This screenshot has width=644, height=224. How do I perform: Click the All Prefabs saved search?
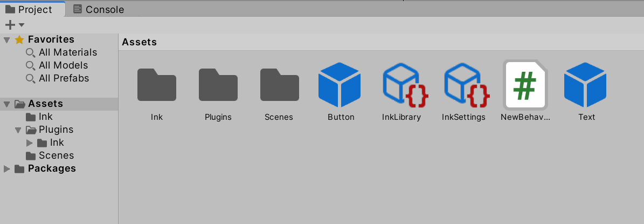point(64,78)
